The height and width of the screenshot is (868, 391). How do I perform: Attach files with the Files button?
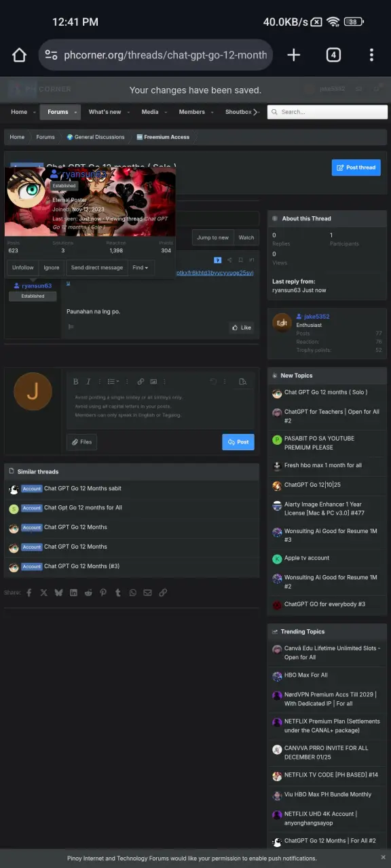click(81, 442)
